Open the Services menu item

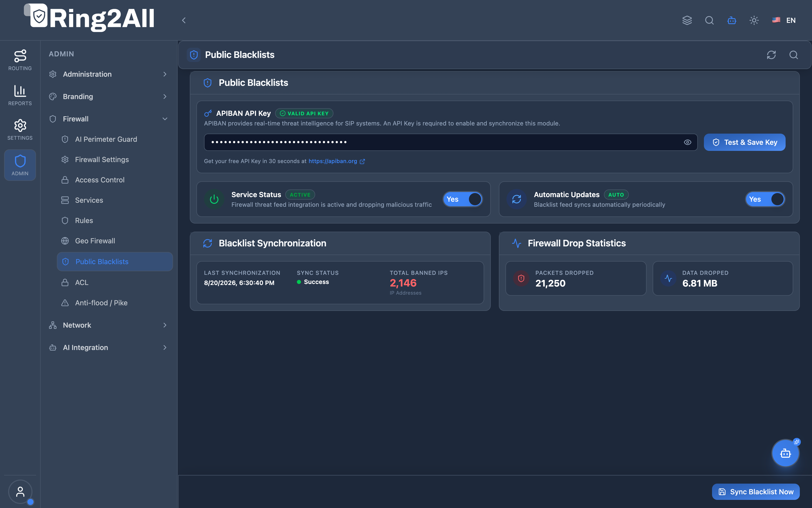click(x=115, y=200)
